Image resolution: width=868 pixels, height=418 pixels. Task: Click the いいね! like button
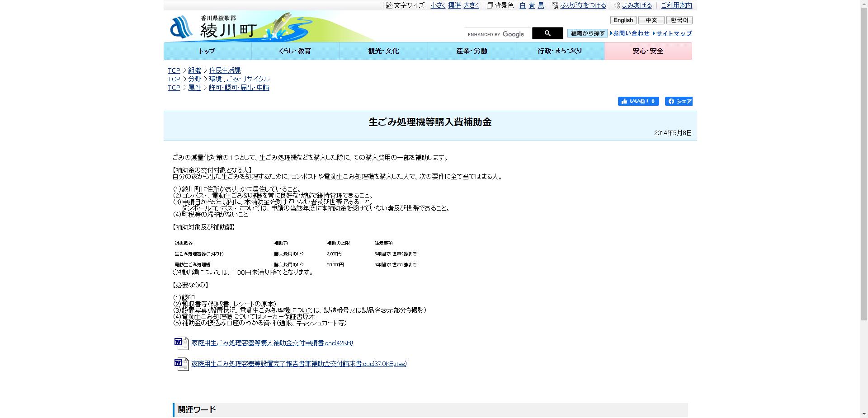[x=637, y=101]
